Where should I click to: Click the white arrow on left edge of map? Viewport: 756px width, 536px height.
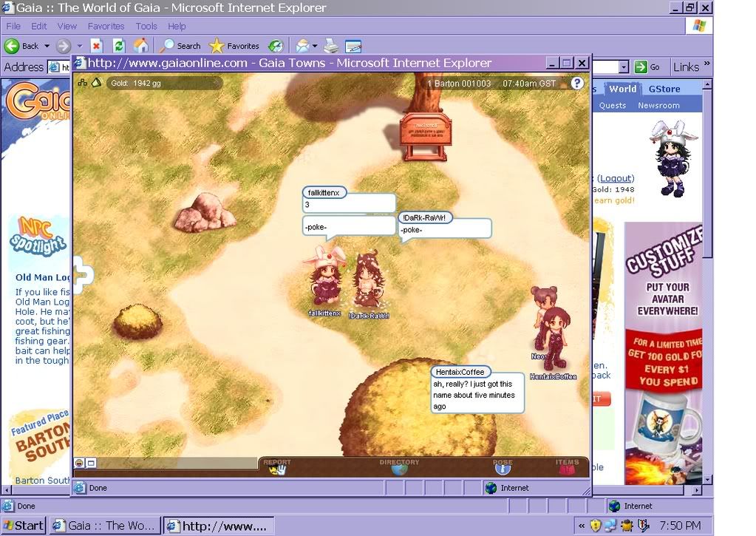tap(83, 275)
